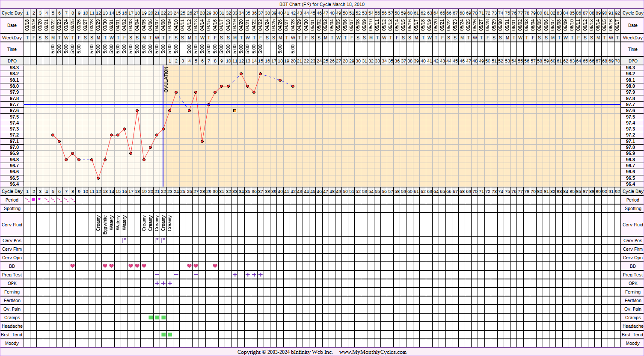Select the 98.2 temperature point on day 34
The height and width of the screenshot is (356, 644).
point(241,74)
